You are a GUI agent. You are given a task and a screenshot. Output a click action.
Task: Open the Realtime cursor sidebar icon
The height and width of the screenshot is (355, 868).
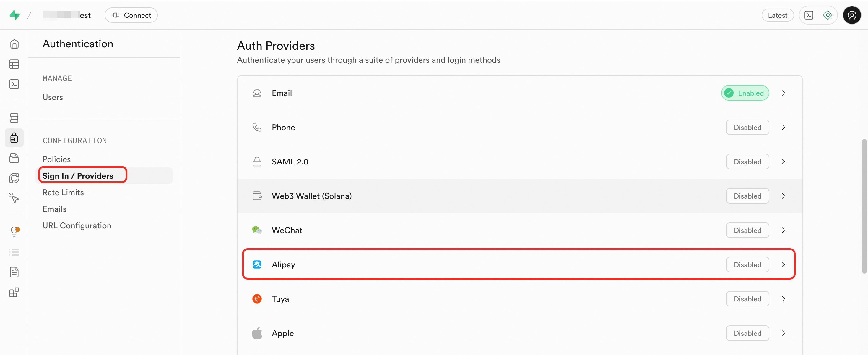tap(14, 198)
